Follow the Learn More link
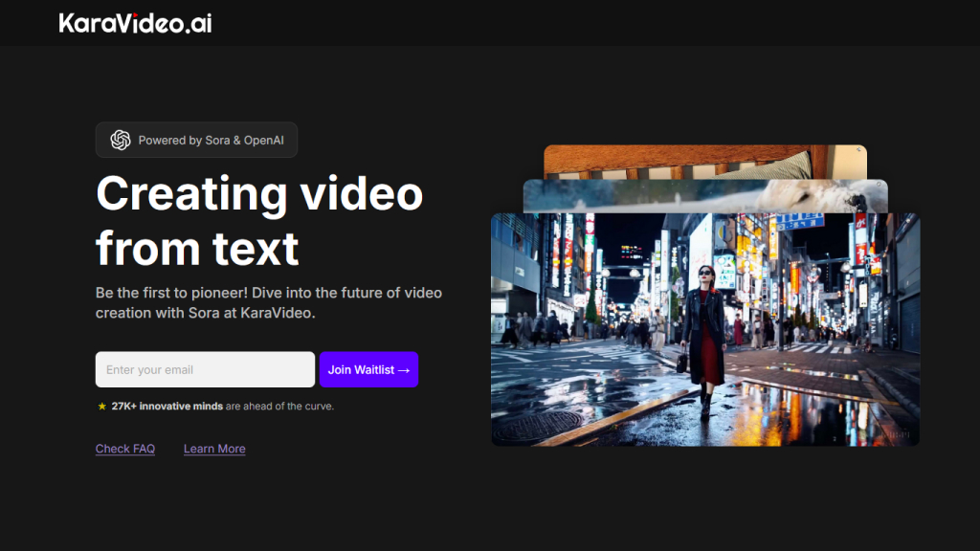 click(214, 449)
